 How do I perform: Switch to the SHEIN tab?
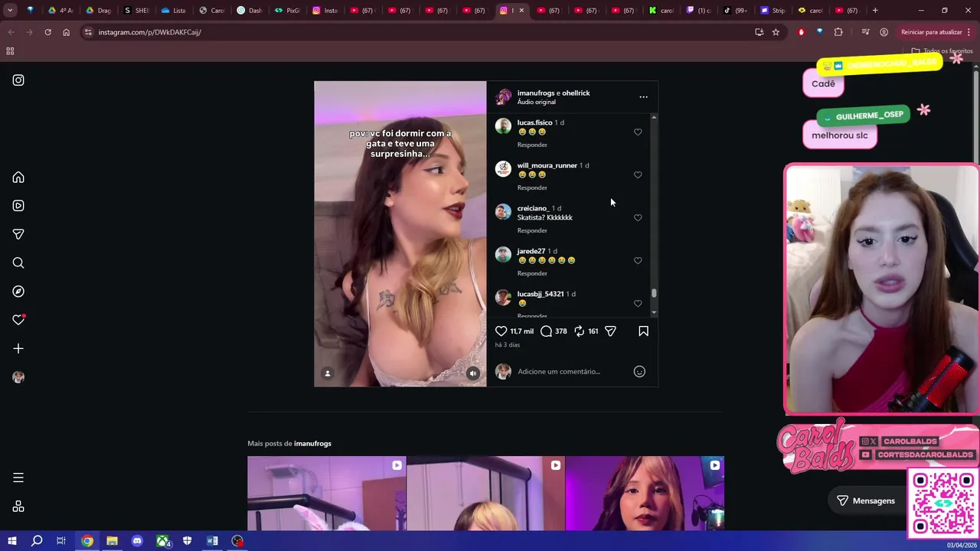click(137, 11)
